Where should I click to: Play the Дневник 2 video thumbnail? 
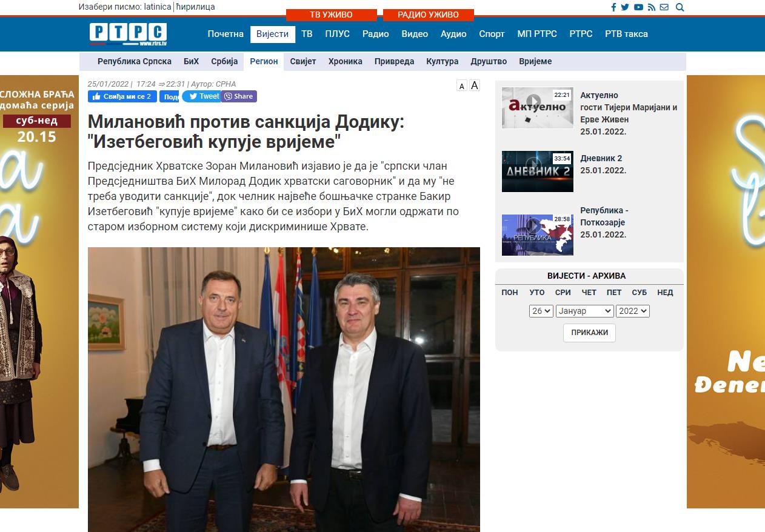pos(538,171)
